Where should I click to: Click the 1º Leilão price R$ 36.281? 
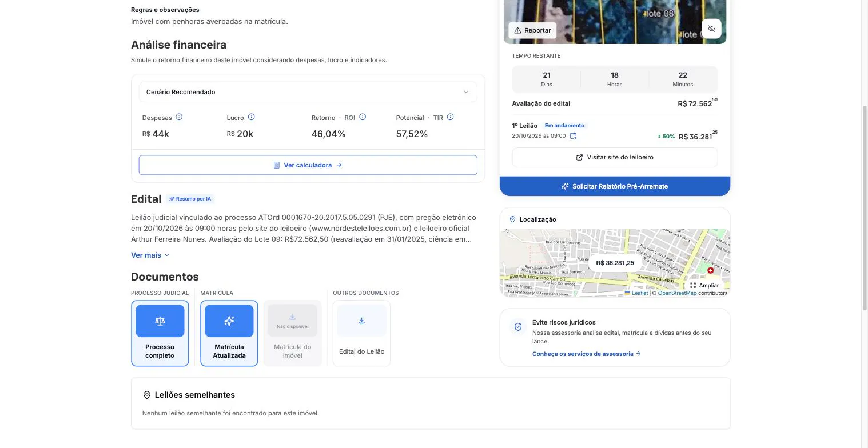(x=698, y=137)
